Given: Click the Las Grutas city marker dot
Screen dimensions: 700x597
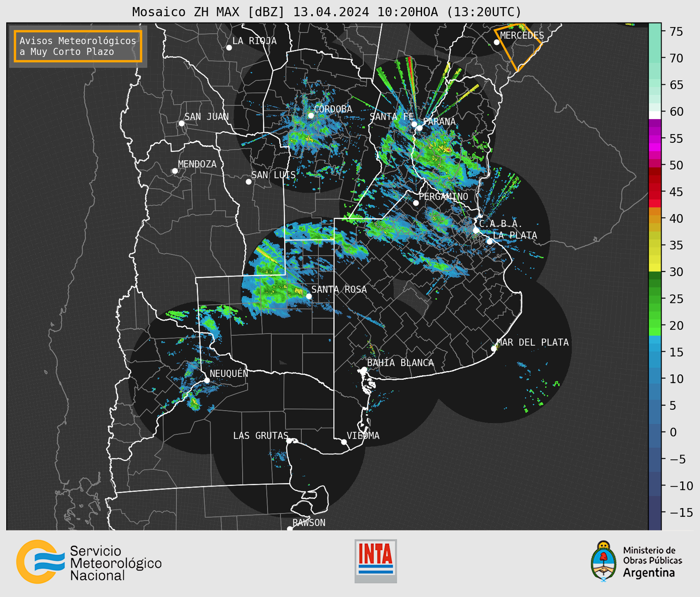Looking at the screenshot, I should (289, 441).
